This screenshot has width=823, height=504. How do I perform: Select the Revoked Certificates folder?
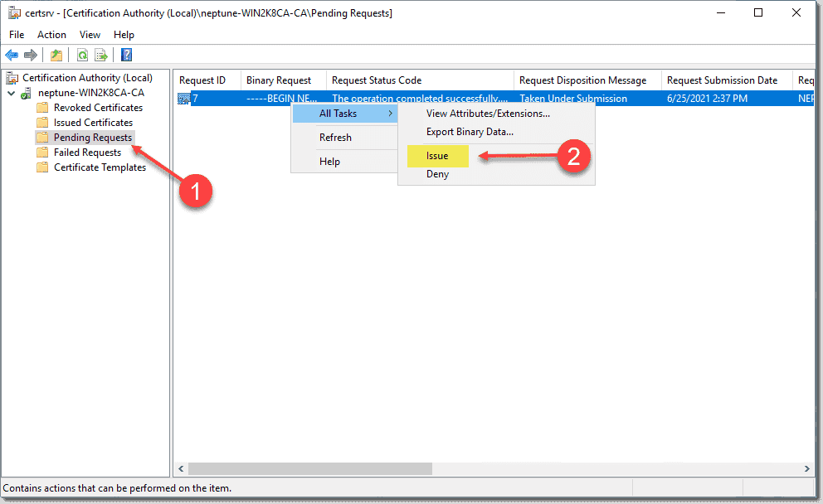pos(100,107)
